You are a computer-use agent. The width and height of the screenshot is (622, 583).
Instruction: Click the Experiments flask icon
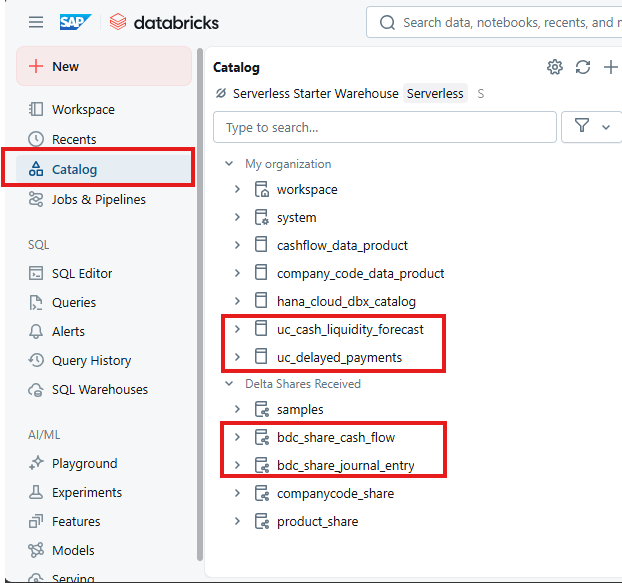[36, 492]
